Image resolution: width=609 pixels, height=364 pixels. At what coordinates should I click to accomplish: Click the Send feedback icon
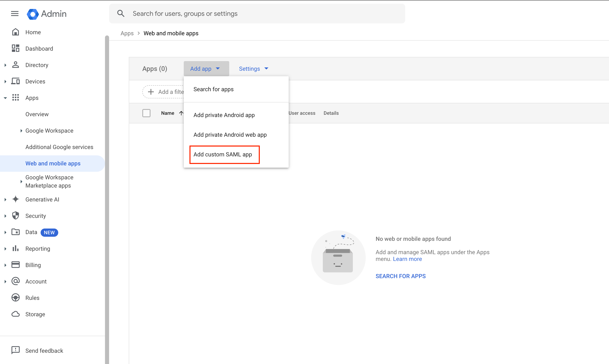click(x=15, y=350)
